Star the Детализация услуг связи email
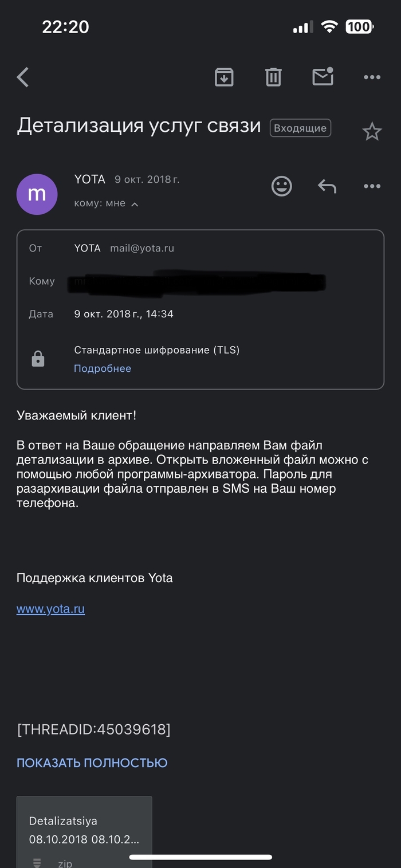Image resolution: width=401 pixels, height=868 pixels. (x=372, y=132)
